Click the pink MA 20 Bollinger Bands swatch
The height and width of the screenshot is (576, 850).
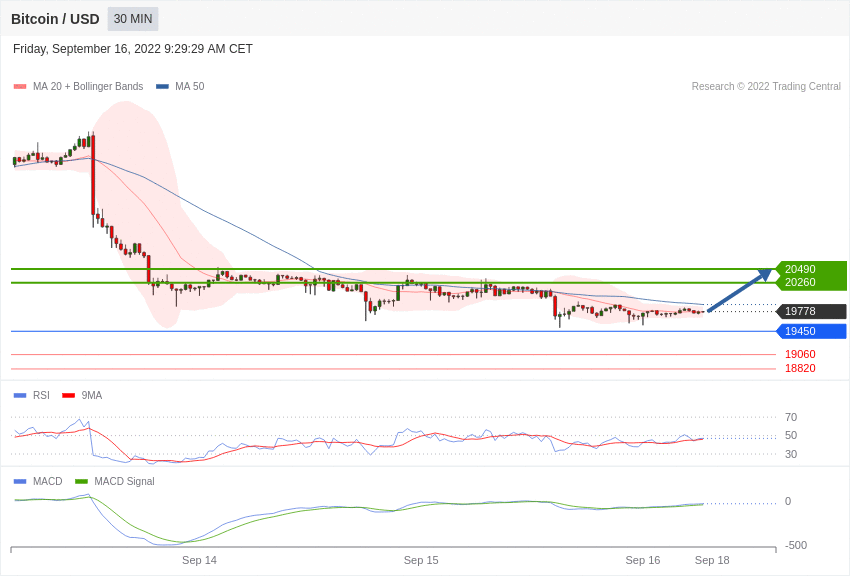[20, 87]
